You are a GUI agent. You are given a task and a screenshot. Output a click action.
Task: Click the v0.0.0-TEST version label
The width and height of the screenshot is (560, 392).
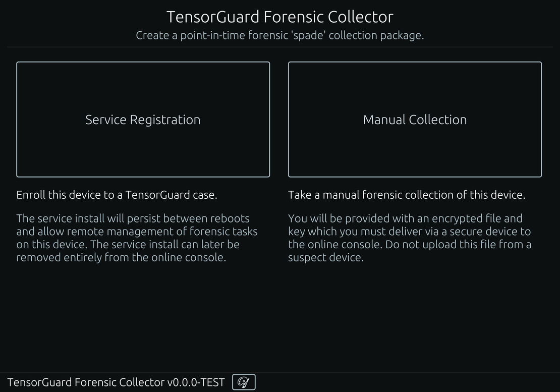coord(196,382)
